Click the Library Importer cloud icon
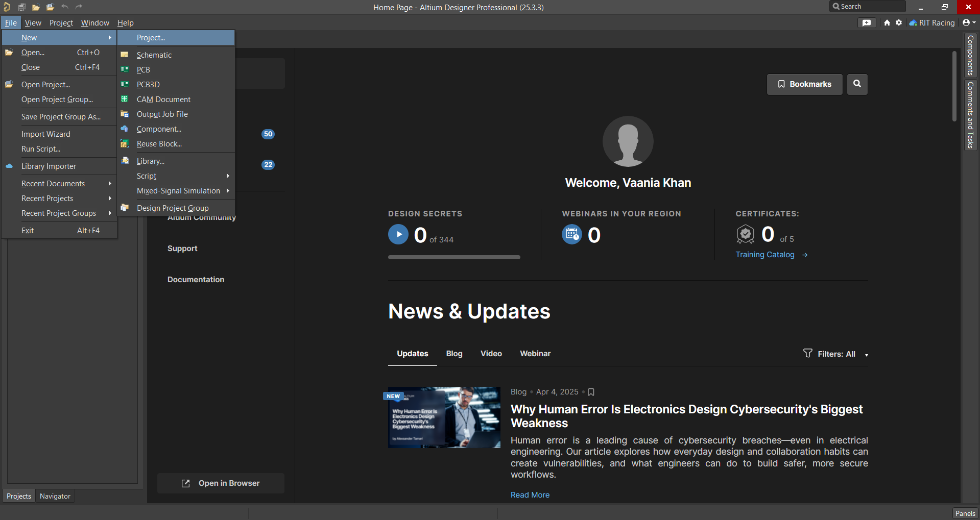The height and width of the screenshot is (520, 980). (9, 166)
